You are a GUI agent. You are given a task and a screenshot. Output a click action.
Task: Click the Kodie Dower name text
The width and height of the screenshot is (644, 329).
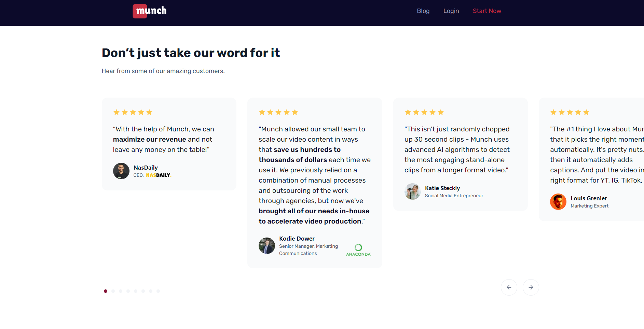[x=297, y=239]
